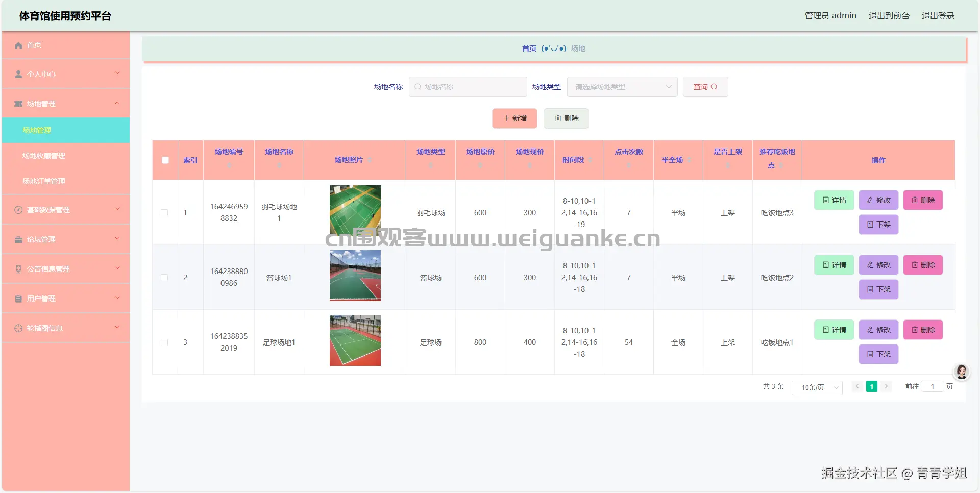
Task: Sort by 场地原价 column arrows
Action: (480, 165)
